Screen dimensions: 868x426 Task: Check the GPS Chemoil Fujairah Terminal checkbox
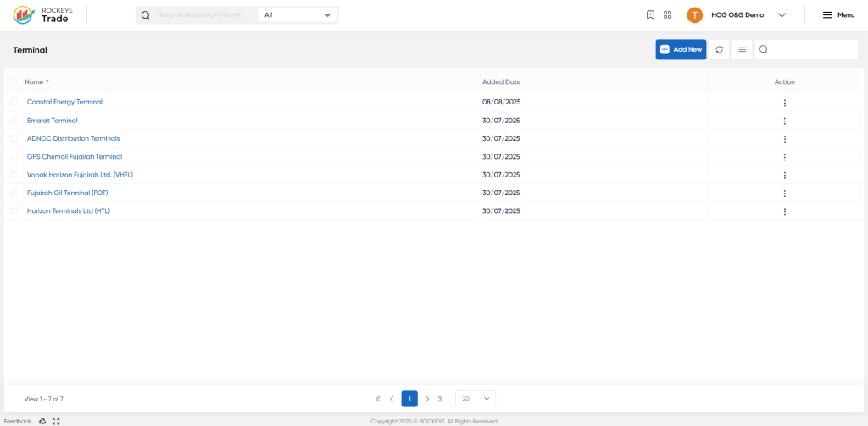point(14,157)
